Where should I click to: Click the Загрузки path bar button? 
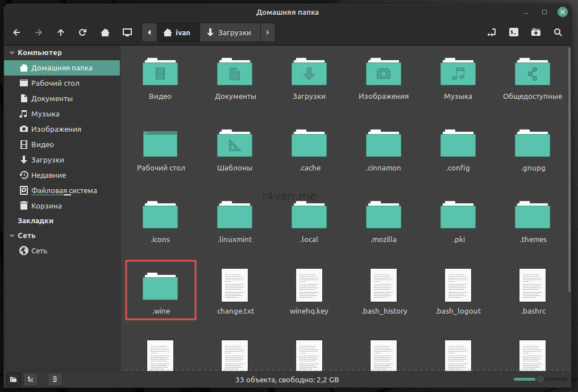pyautogui.click(x=229, y=33)
